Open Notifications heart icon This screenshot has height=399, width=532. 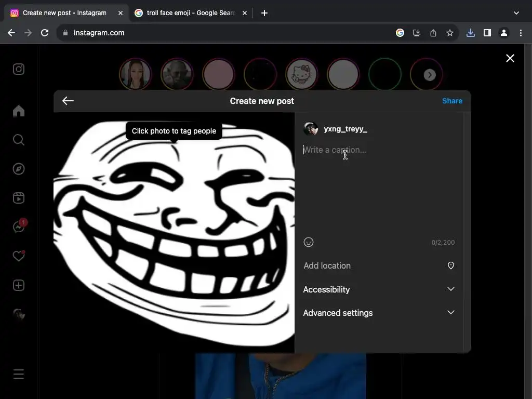(19, 256)
